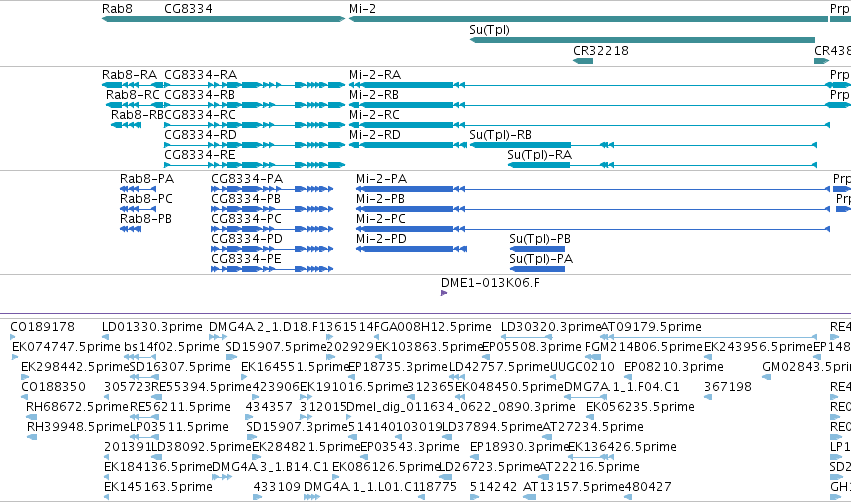Click EST bs14f02.5prime
Image resolution: width=851 pixels, height=502 pixels.
coord(172,347)
